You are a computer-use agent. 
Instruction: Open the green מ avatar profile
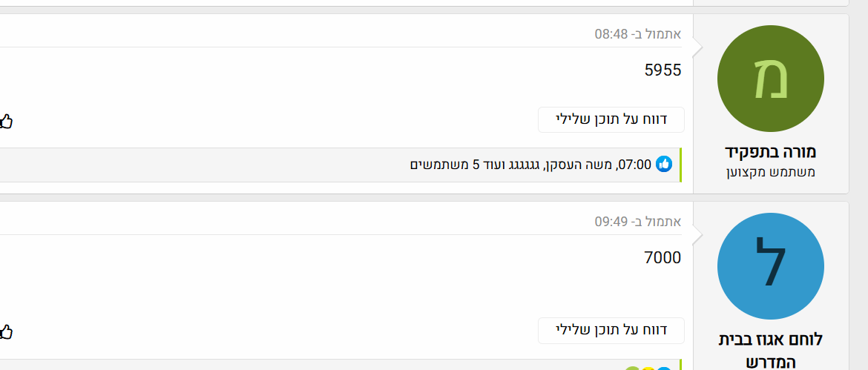coord(771,79)
